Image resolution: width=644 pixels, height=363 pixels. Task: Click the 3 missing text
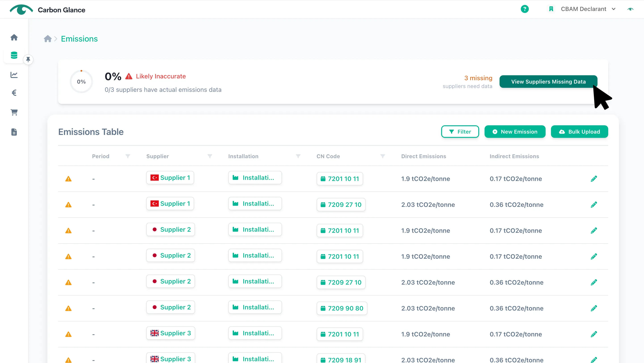(x=478, y=78)
